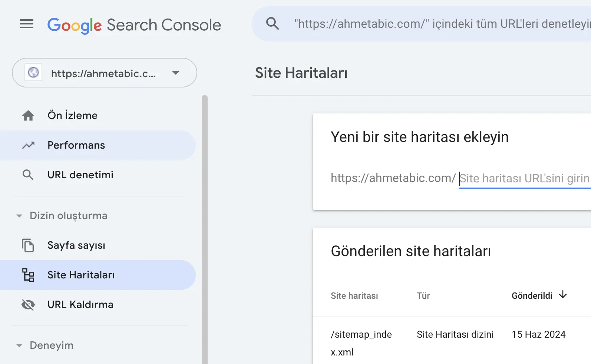591x364 pixels.
Task: Click the sidebar vertical scrollbar
Action: click(x=205, y=229)
